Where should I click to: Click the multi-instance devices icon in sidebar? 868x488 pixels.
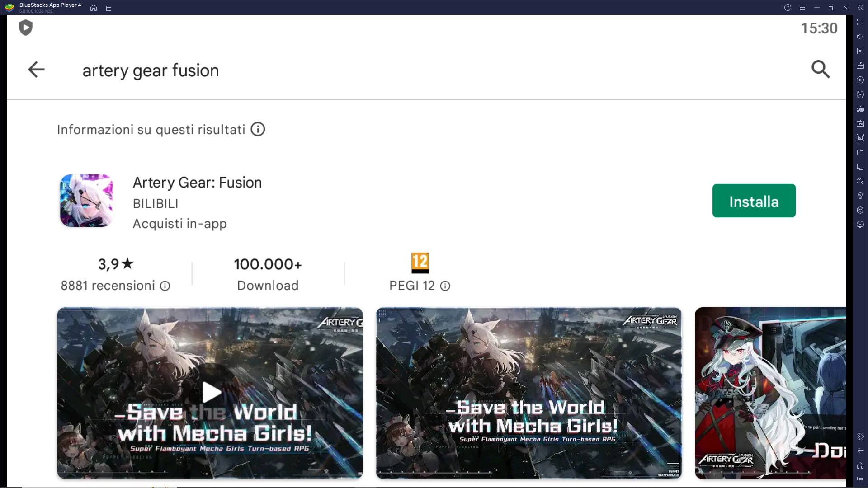tap(860, 167)
